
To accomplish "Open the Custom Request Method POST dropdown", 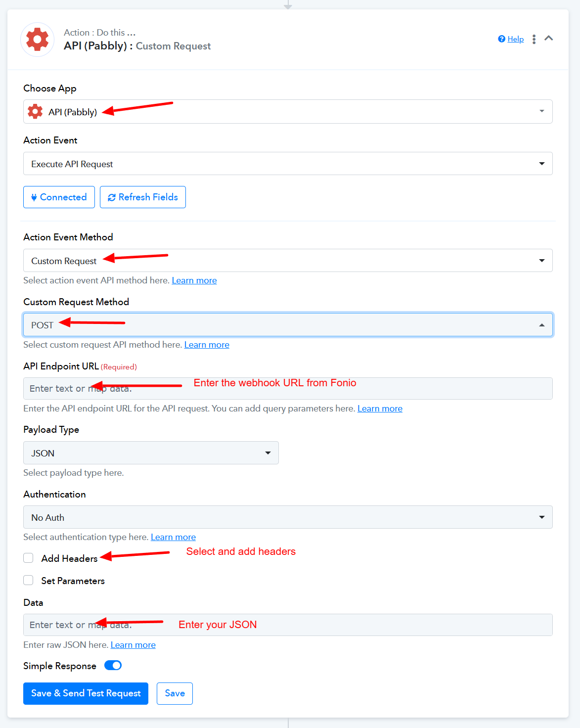I will [x=288, y=325].
